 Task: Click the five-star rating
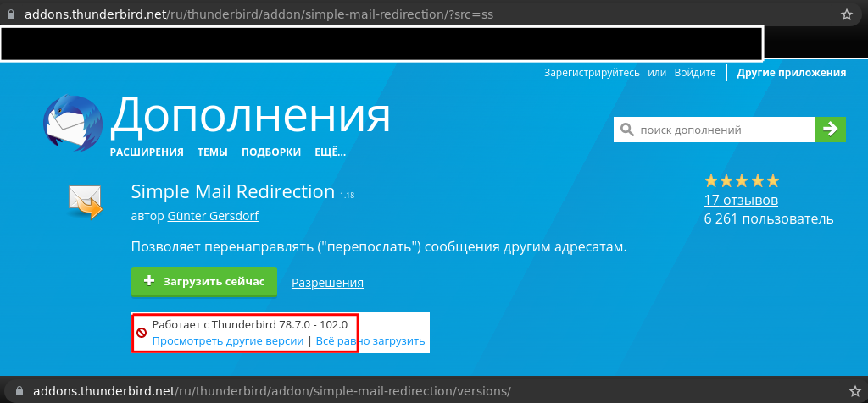pyautogui.click(x=741, y=181)
